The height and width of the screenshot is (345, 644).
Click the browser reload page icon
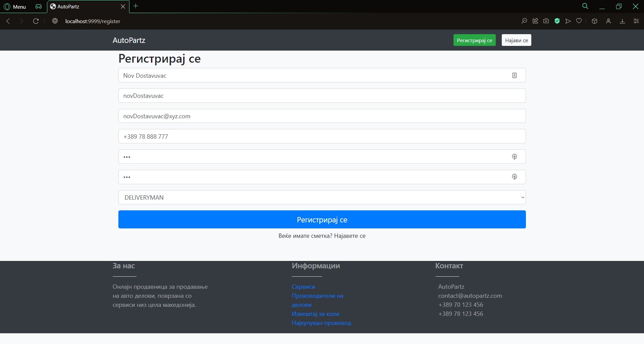(x=36, y=21)
